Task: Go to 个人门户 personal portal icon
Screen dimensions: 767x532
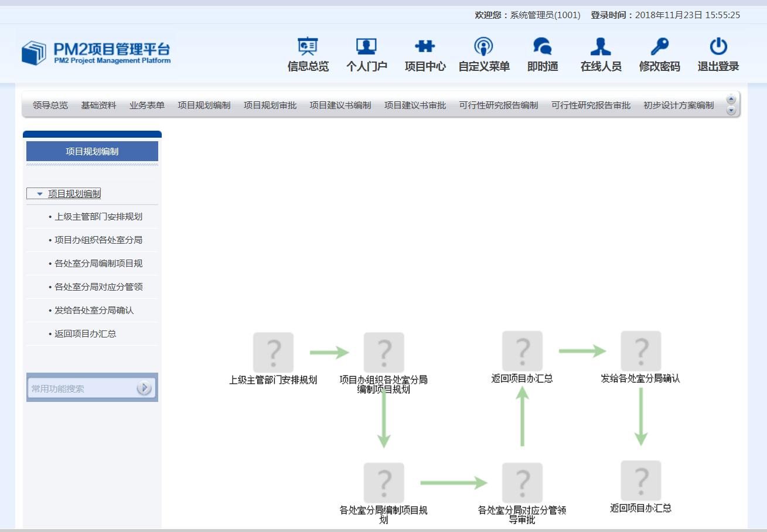Action: [366, 47]
